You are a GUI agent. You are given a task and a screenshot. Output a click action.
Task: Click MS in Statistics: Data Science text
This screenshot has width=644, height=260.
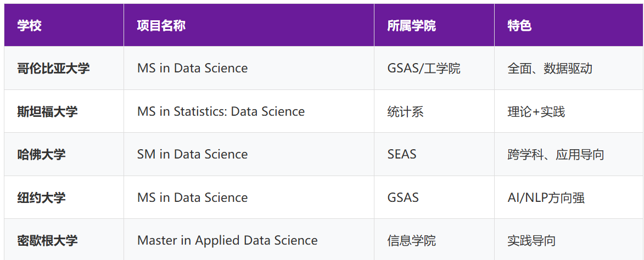(x=221, y=112)
